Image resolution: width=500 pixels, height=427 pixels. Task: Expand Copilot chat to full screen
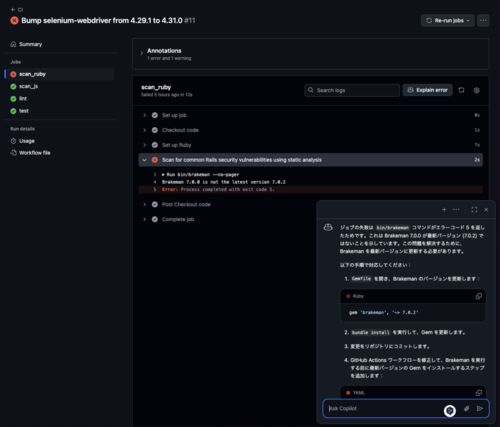click(x=474, y=210)
